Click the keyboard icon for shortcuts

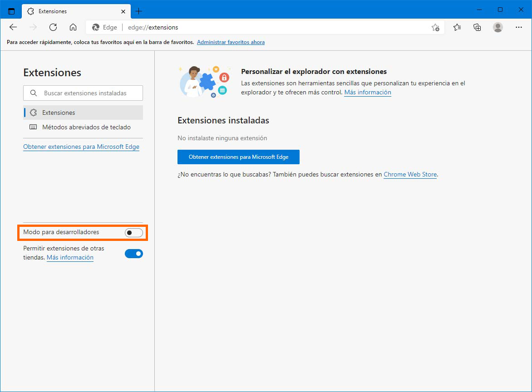click(x=33, y=127)
